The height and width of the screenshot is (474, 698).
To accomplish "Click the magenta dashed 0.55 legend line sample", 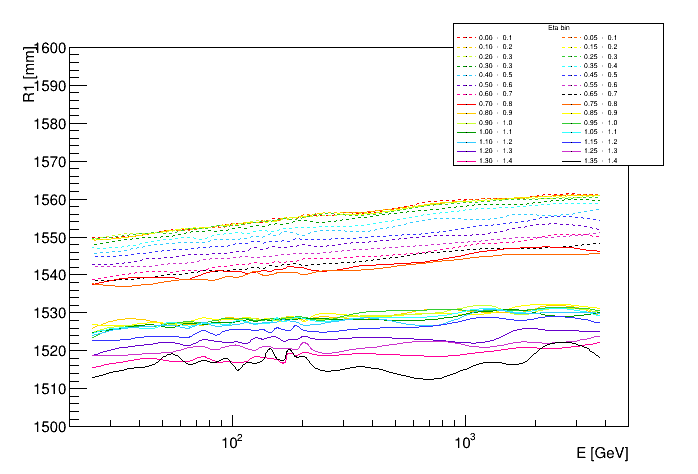I will pyautogui.click(x=571, y=85).
